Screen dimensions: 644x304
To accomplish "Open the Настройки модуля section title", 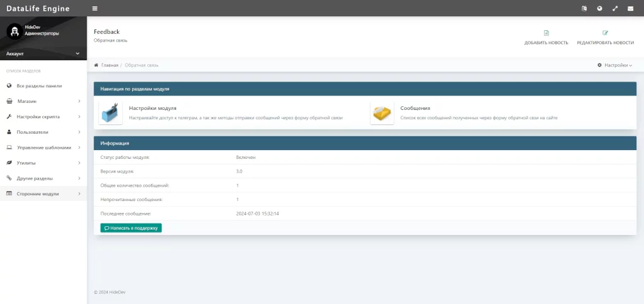I will click(x=153, y=108).
